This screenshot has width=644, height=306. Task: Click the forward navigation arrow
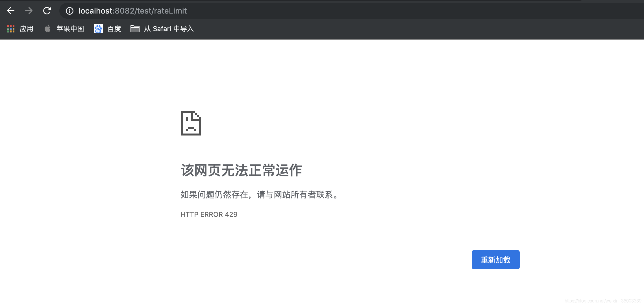pos(29,11)
